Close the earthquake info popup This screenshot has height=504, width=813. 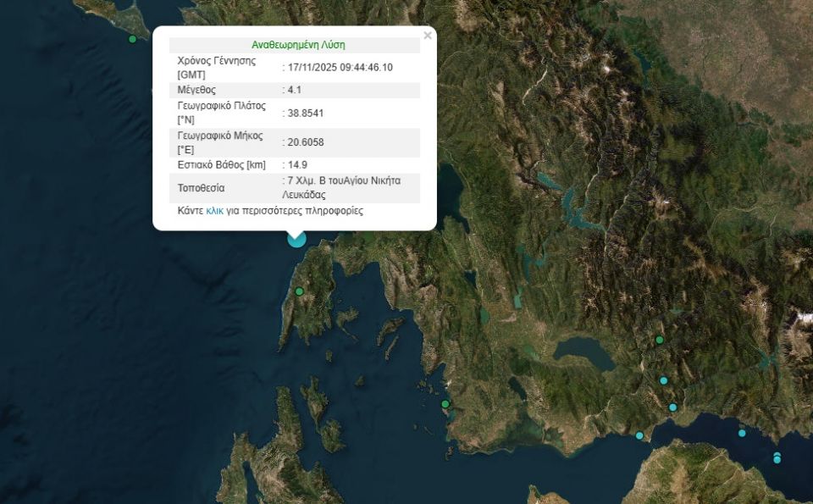428,36
